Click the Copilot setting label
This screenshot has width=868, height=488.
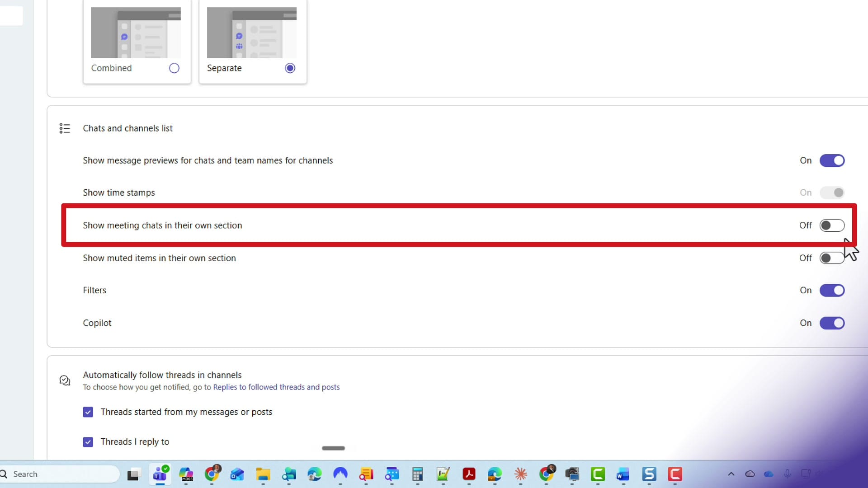pos(97,323)
